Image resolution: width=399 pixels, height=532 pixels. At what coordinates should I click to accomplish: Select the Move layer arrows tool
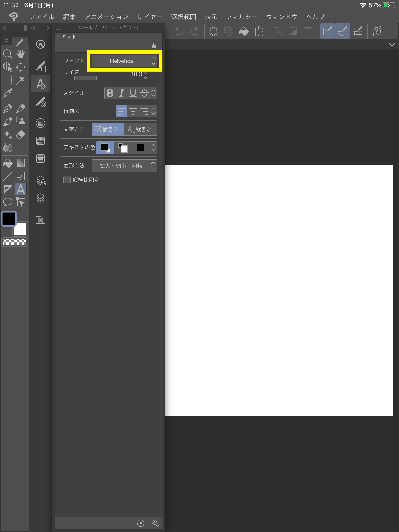coord(21,67)
